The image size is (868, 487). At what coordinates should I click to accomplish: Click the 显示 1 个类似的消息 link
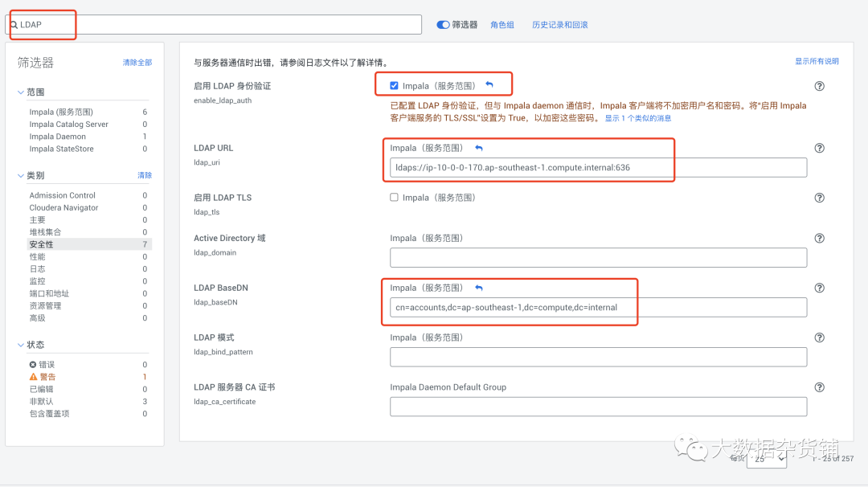click(x=637, y=118)
